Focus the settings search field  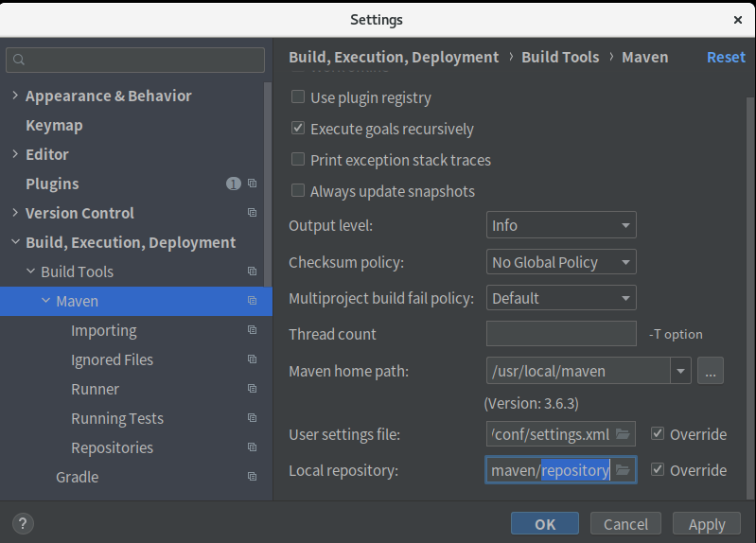tap(135, 60)
